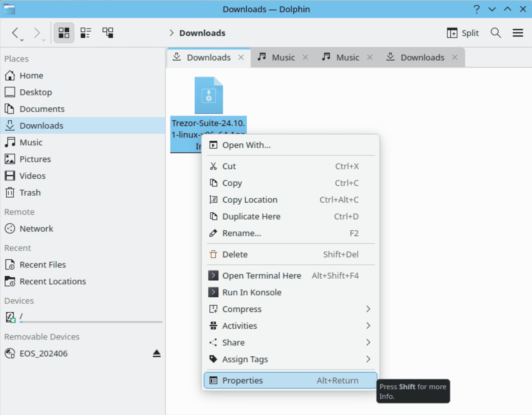The height and width of the screenshot is (415, 532).
Task: Expand the Compress submenu
Action: coord(290,309)
